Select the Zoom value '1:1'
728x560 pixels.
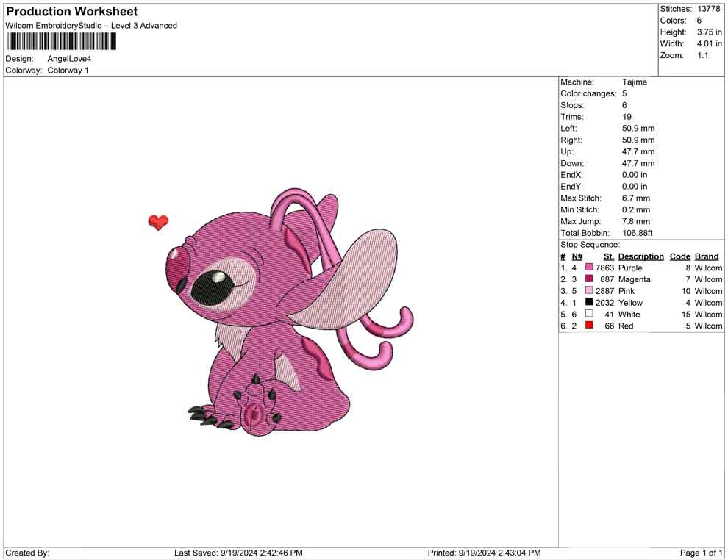pos(703,55)
